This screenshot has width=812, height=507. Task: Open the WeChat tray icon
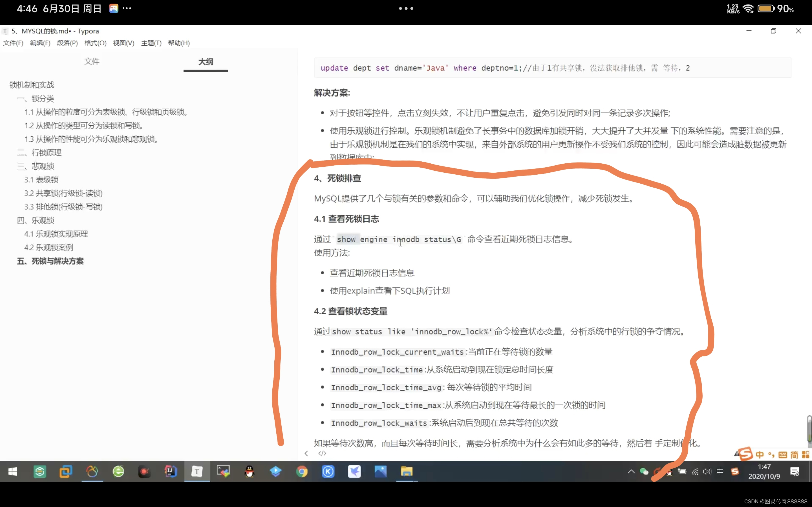point(644,472)
